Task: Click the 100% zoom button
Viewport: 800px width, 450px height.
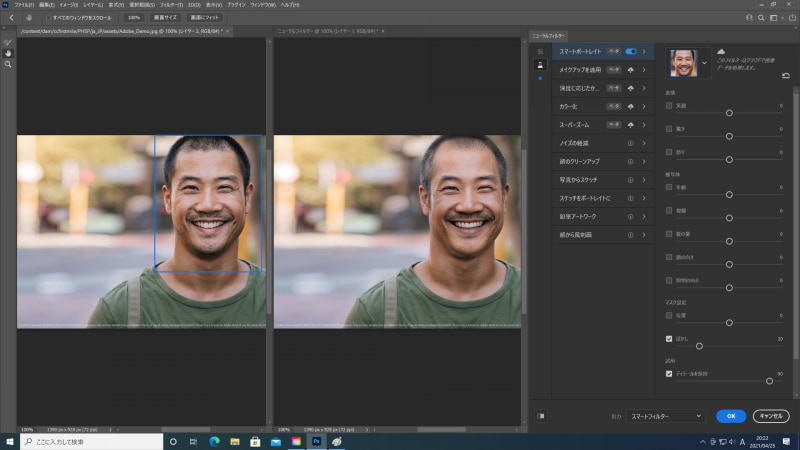Action: [x=134, y=17]
